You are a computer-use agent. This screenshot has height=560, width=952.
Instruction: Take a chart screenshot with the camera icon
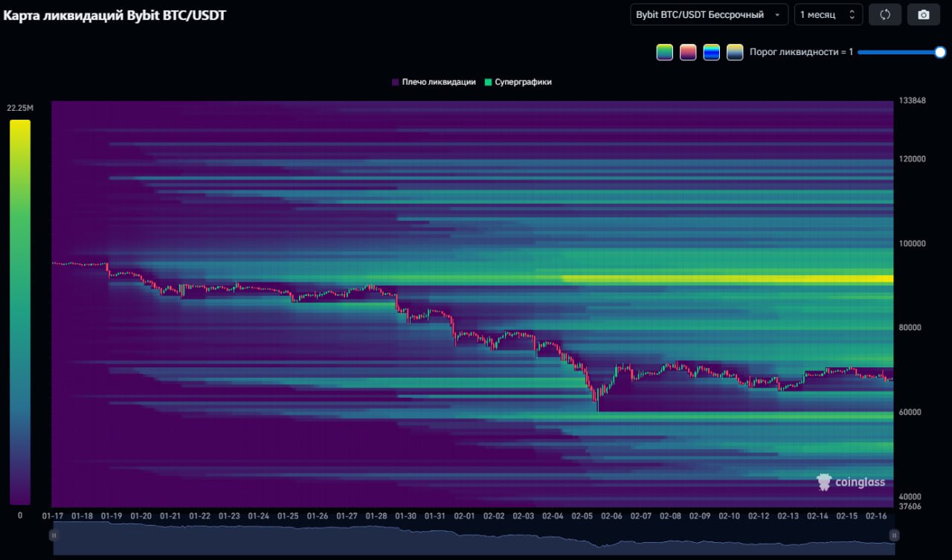924,15
